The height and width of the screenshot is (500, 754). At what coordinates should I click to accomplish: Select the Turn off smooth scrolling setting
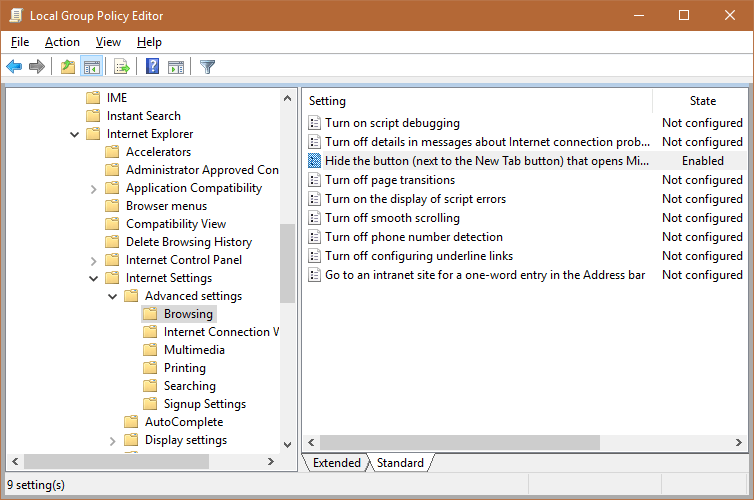pos(392,218)
